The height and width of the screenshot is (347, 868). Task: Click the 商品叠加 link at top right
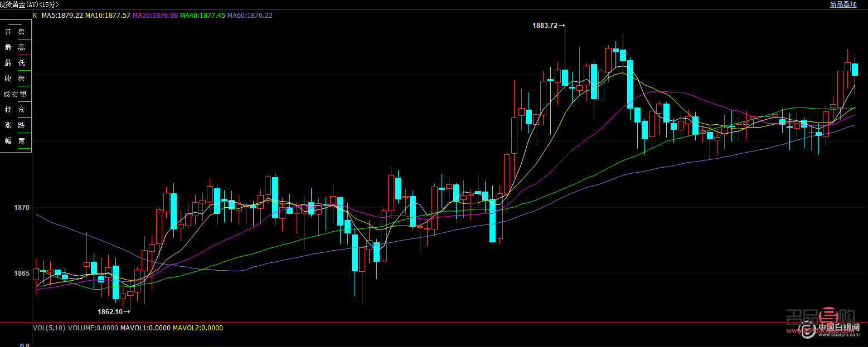pyautogui.click(x=844, y=4)
